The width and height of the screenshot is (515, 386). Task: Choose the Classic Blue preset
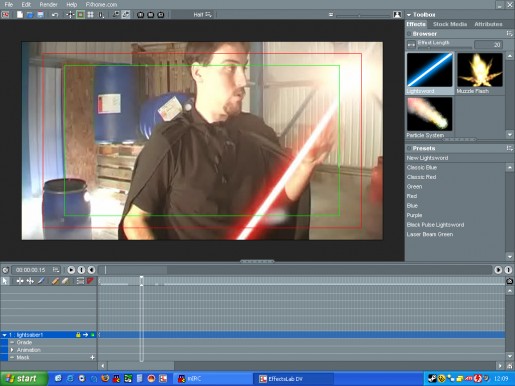[422, 167]
